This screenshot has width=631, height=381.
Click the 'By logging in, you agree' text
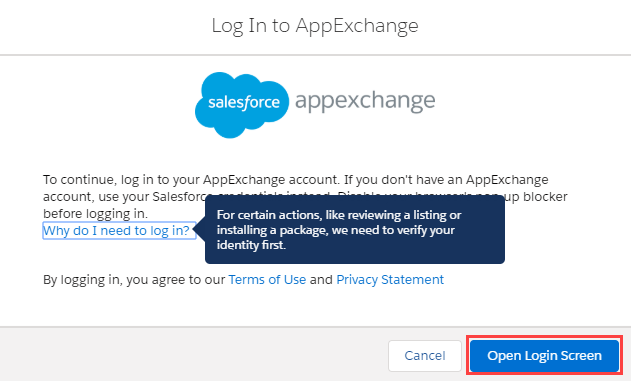click(x=134, y=279)
